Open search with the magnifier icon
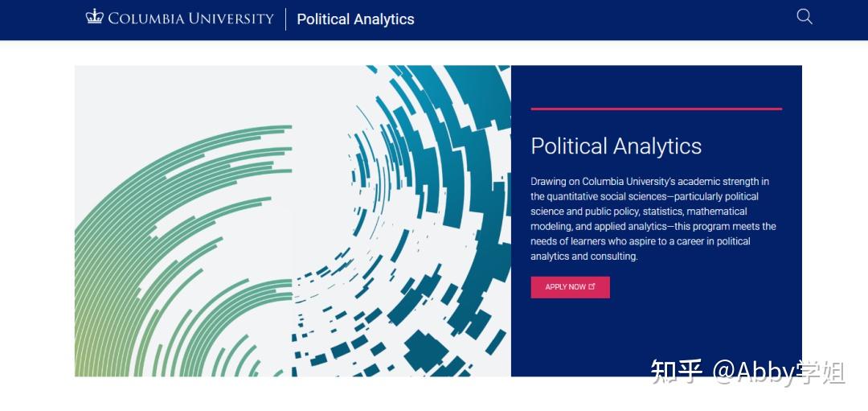This screenshot has width=868, height=411. [804, 17]
